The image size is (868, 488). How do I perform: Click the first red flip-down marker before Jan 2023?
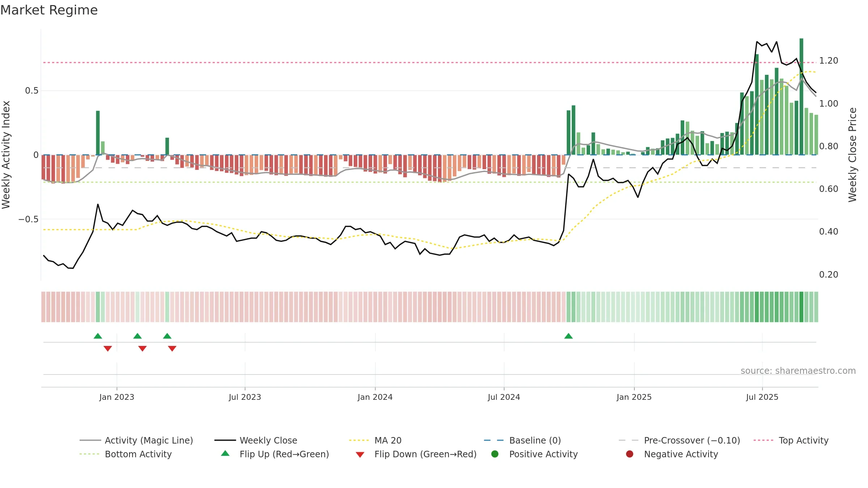coord(108,348)
